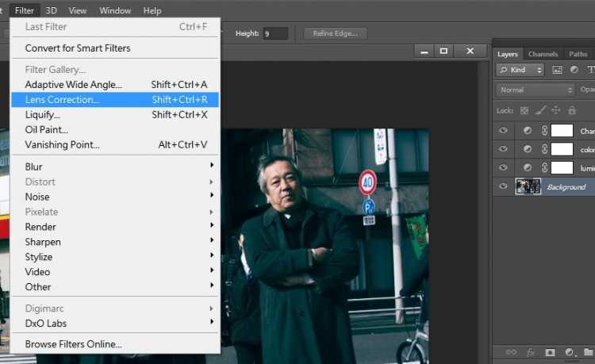Click the lock transparent pixels icon
Image resolution: width=595 pixels, height=364 pixels.
[523, 110]
